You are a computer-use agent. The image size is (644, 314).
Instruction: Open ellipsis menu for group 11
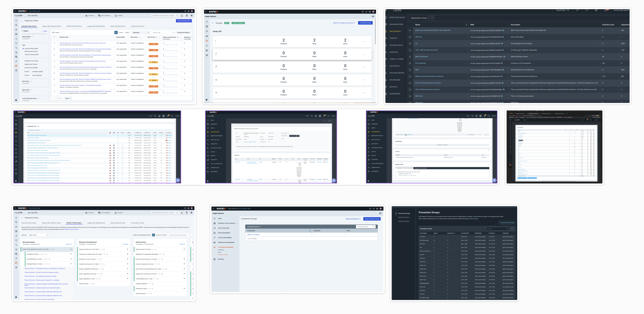tap(364, 54)
